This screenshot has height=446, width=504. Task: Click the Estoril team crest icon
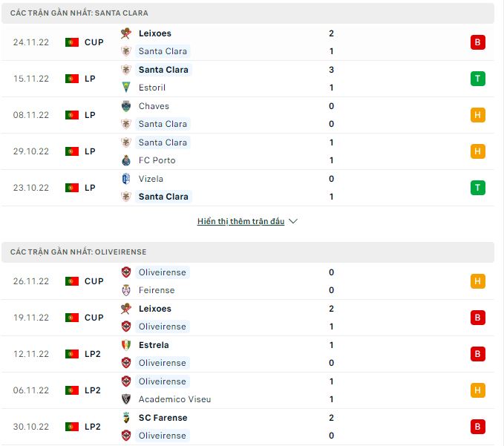click(x=126, y=88)
